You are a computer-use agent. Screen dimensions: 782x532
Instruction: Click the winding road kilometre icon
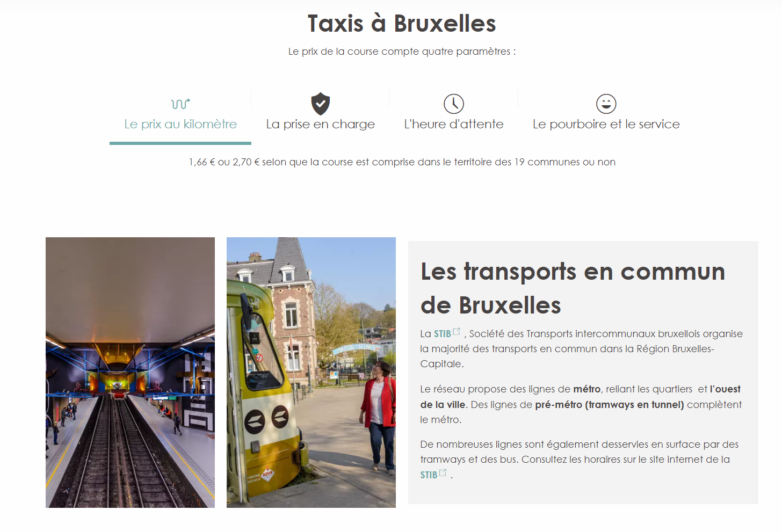coord(180,104)
